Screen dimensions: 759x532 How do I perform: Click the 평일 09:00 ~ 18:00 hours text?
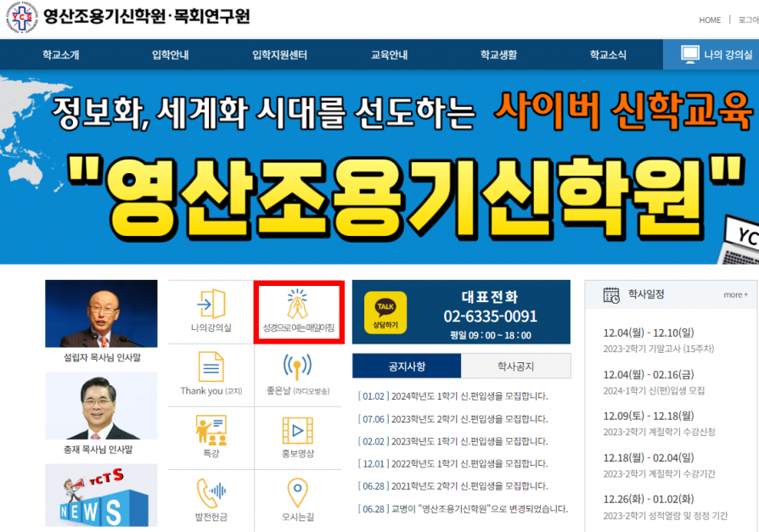[x=491, y=335]
